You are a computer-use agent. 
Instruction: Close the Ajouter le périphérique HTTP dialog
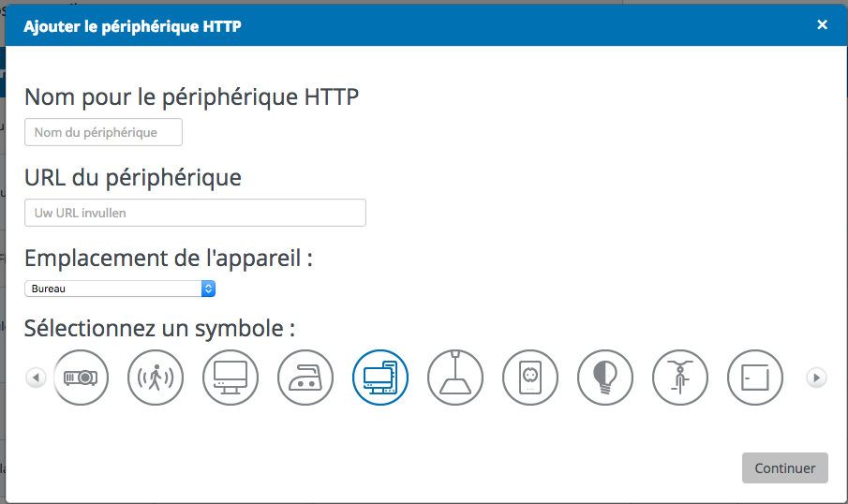822,25
